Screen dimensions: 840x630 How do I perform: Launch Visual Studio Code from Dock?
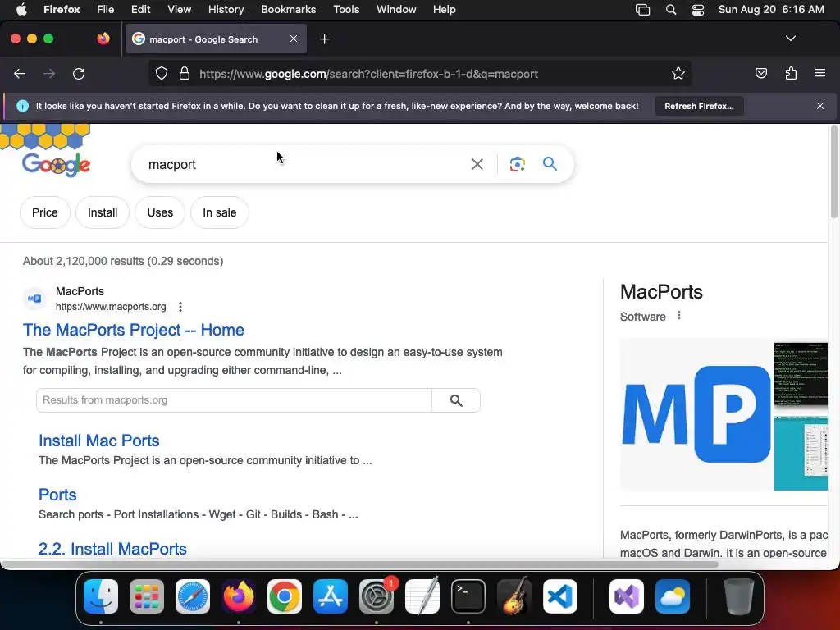560,596
